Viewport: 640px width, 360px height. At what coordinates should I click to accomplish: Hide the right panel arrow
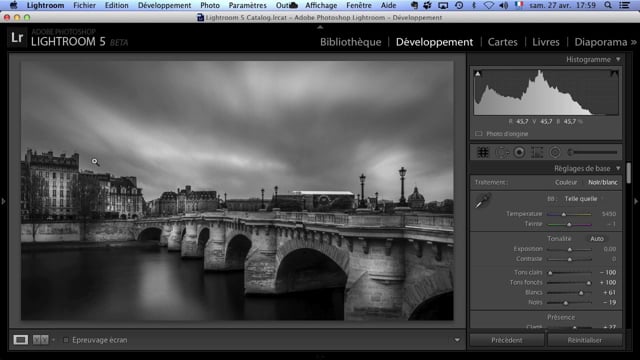636,201
